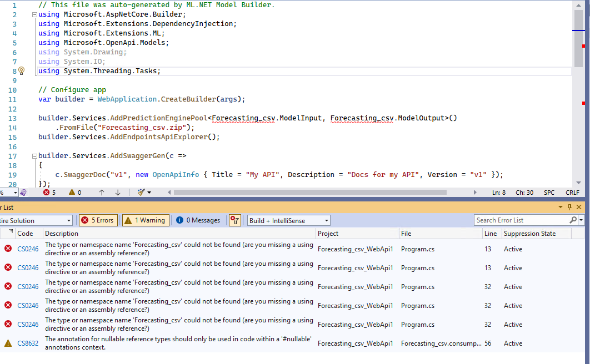
Task: Toggle the 0 Messages filter button
Action: click(x=198, y=220)
